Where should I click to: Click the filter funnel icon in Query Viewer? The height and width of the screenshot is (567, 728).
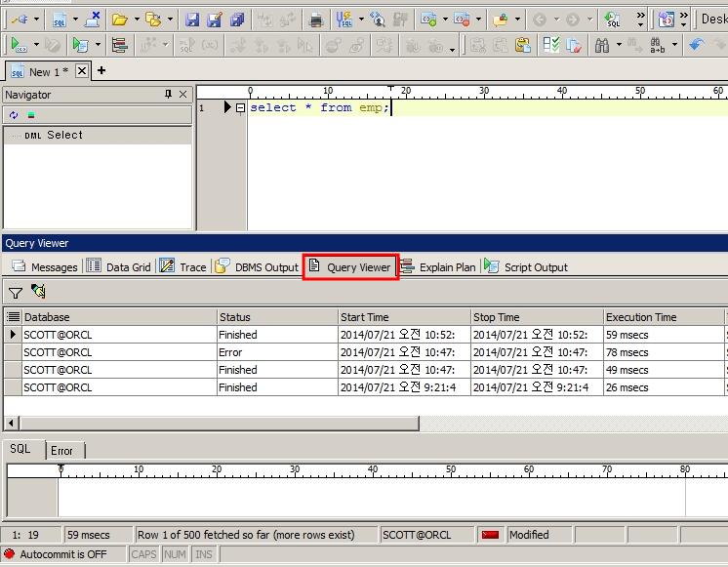(16, 292)
